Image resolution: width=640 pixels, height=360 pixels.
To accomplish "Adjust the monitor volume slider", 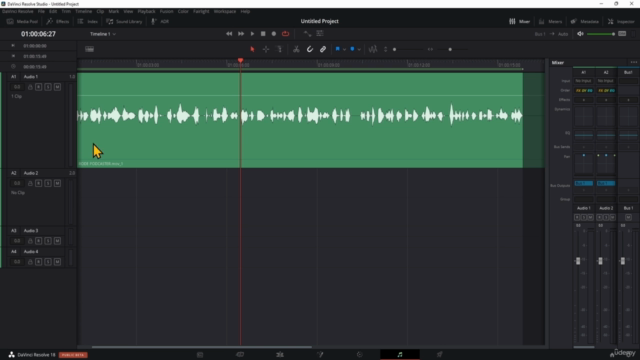I will click(601, 34).
